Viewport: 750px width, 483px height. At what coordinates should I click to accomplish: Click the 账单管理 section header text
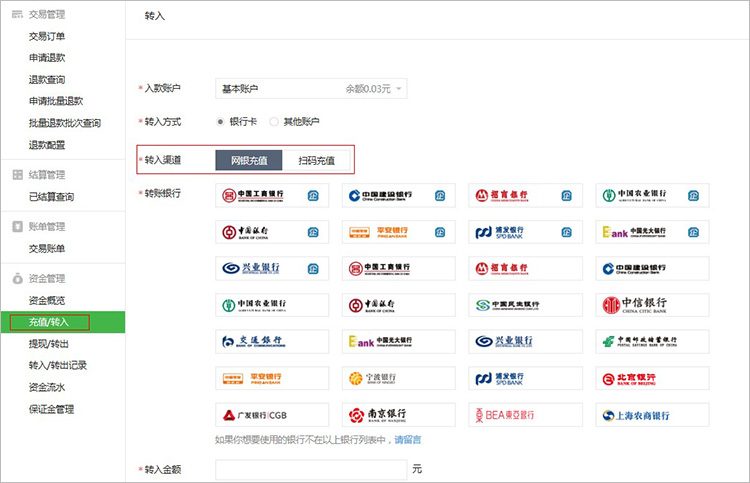47,227
